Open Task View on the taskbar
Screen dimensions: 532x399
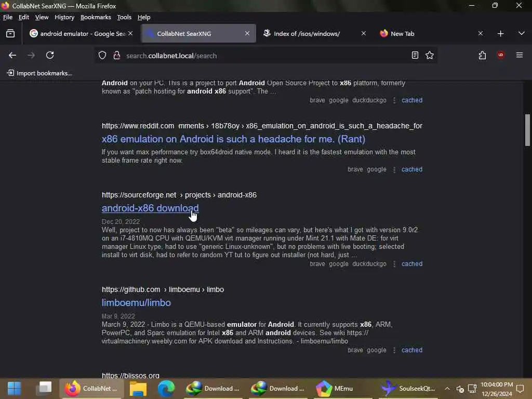pyautogui.click(x=44, y=388)
